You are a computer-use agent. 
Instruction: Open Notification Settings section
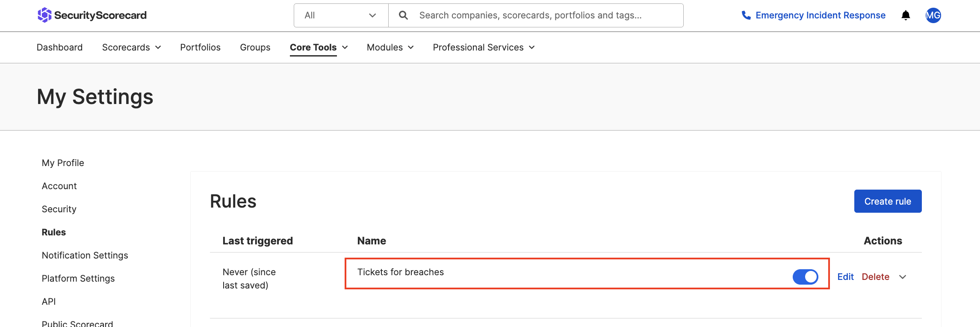pos(85,256)
